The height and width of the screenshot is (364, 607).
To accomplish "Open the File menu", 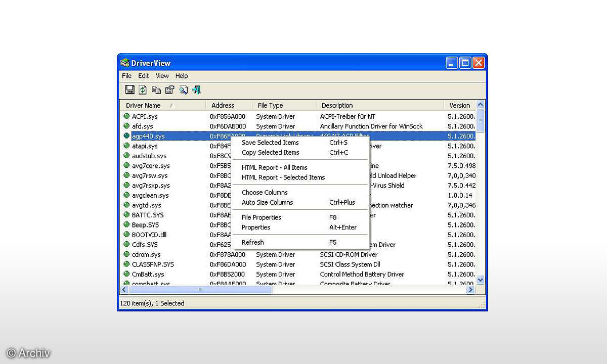I will click(x=126, y=76).
